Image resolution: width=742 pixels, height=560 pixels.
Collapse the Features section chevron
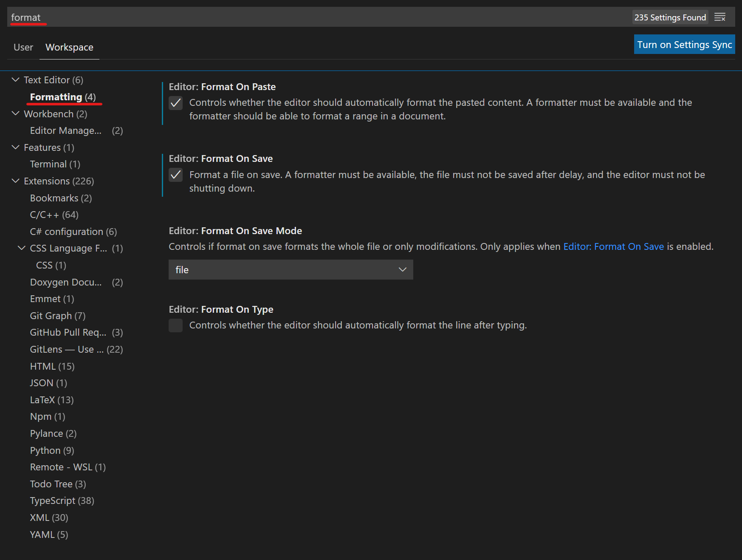pyautogui.click(x=16, y=147)
